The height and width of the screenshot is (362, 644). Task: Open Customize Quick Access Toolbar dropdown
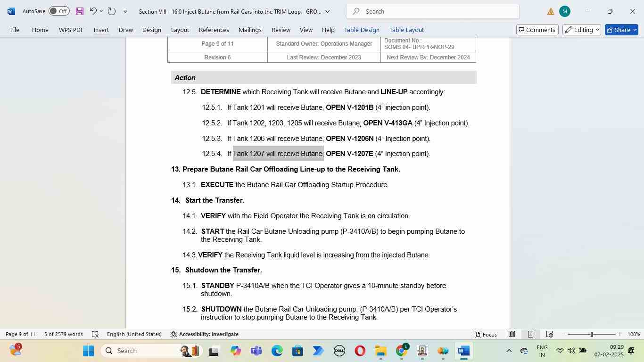point(125,11)
